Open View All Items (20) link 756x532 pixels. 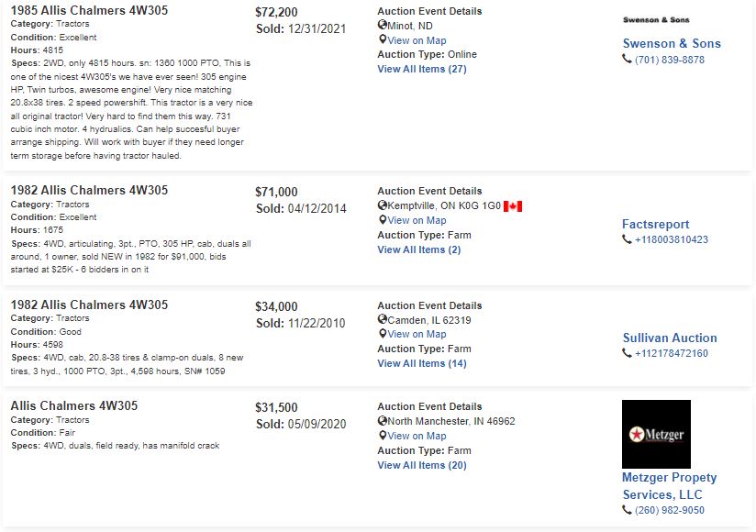[422, 465]
